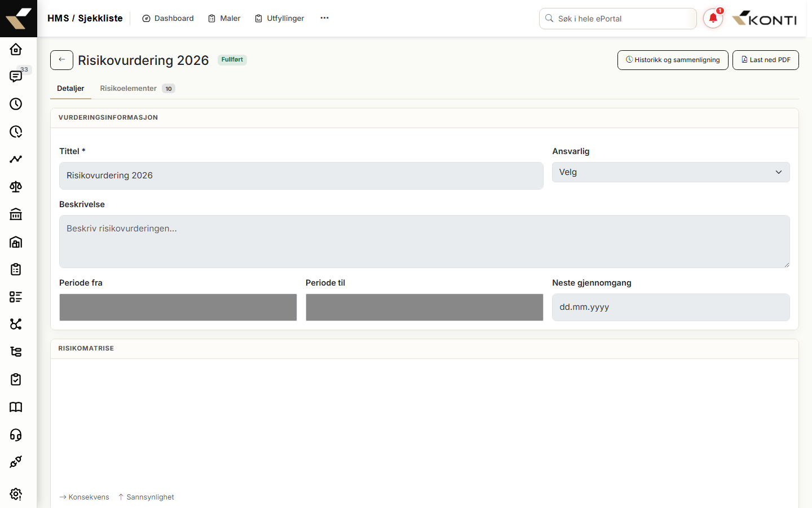Click the RISIKOMATRISE section header

tap(86, 348)
